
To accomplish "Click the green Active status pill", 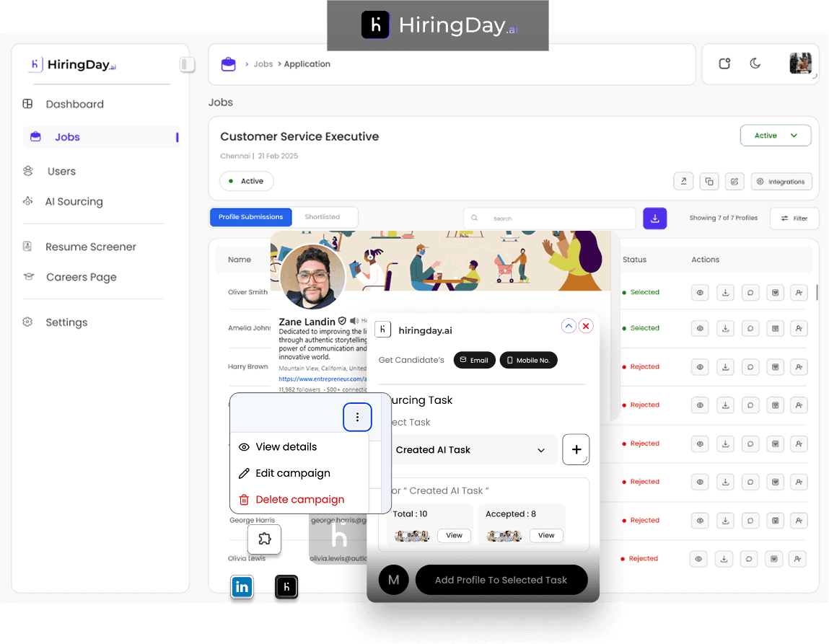I will pyautogui.click(x=246, y=181).
